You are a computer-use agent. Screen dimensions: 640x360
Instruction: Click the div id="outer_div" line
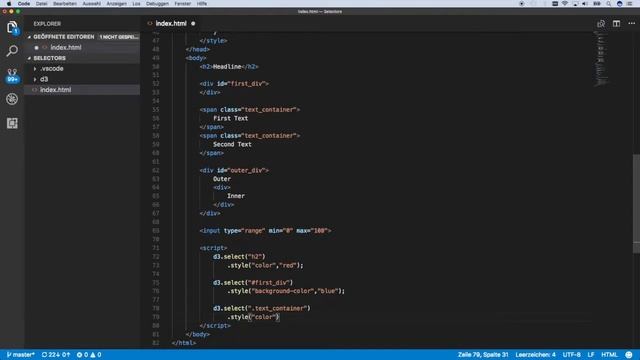[x=234, y=171]
